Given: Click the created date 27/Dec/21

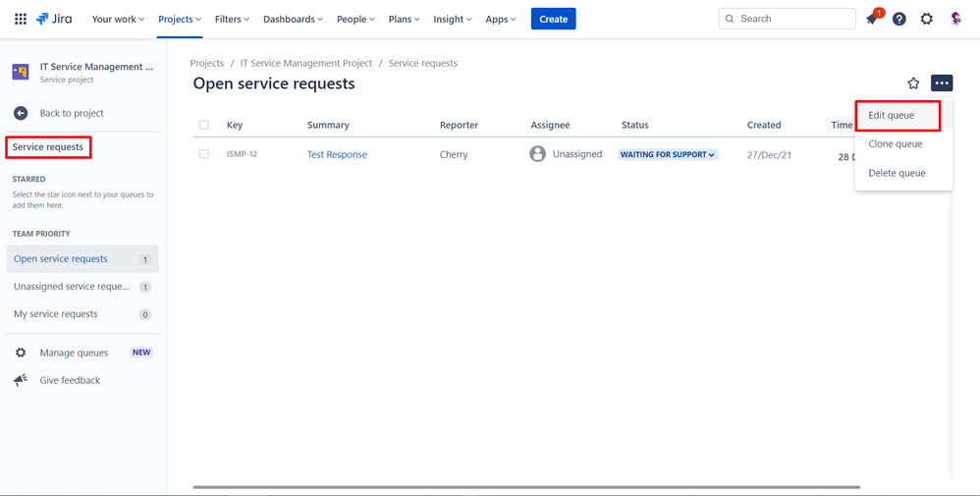Looking at the screenshot, I should 770,154.
